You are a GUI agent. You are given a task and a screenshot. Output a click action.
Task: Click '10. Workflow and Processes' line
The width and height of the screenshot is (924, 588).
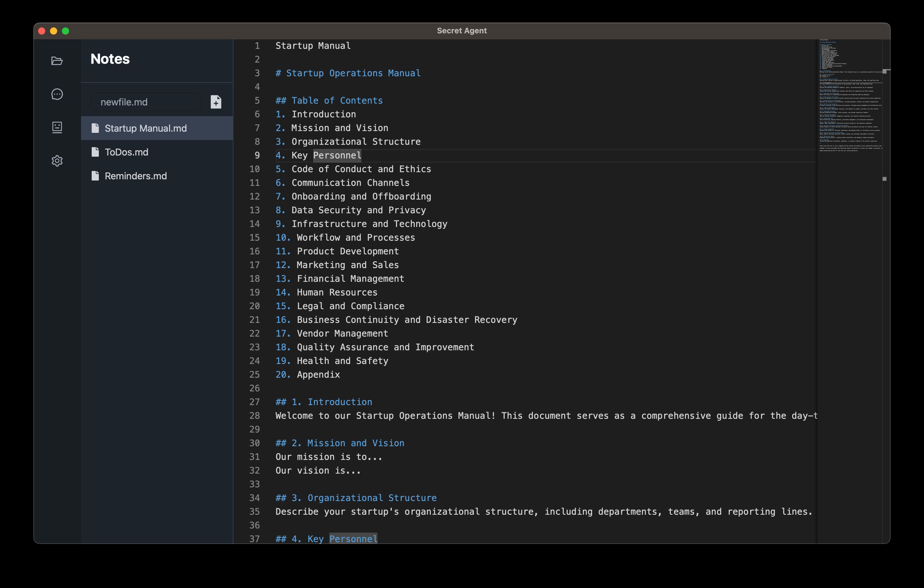coord(345,237)
